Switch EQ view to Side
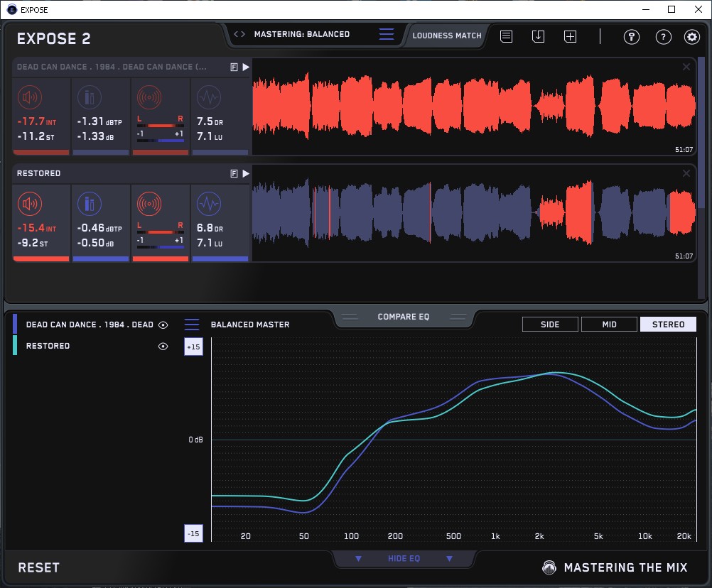The width and height of the screenshot is (712, 588). tap(550, 325)
